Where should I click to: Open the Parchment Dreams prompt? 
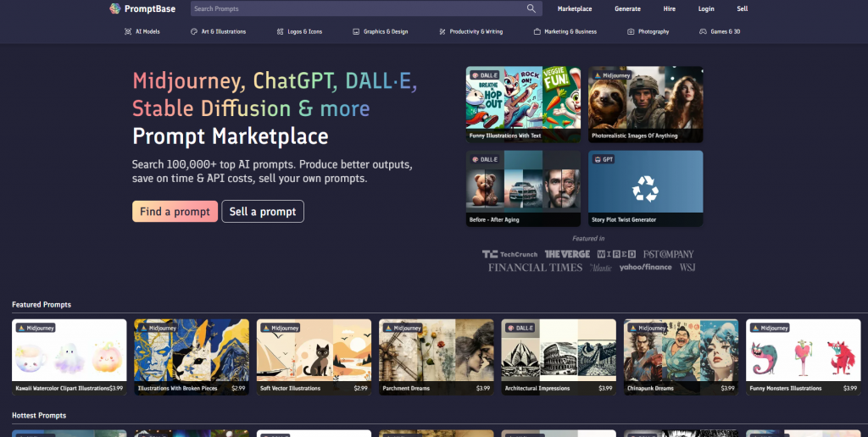tap(437, 357)
